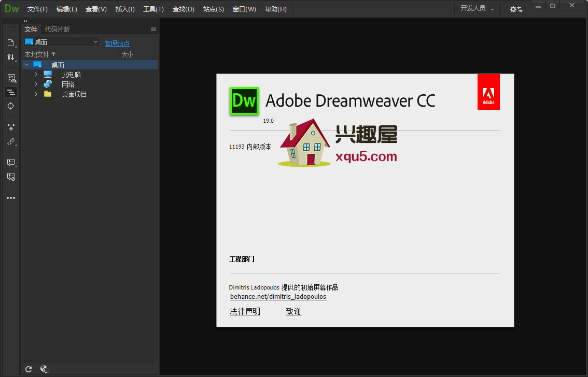Viewport: 588px width, 377px height.
Task: Open the behance.net/dimitris_ladopoulos link
Action: click(278, 297)
